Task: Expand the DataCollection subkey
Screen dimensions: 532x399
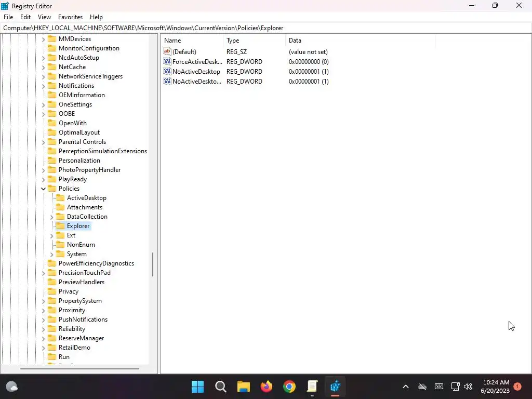Action: tap(51, 217)
